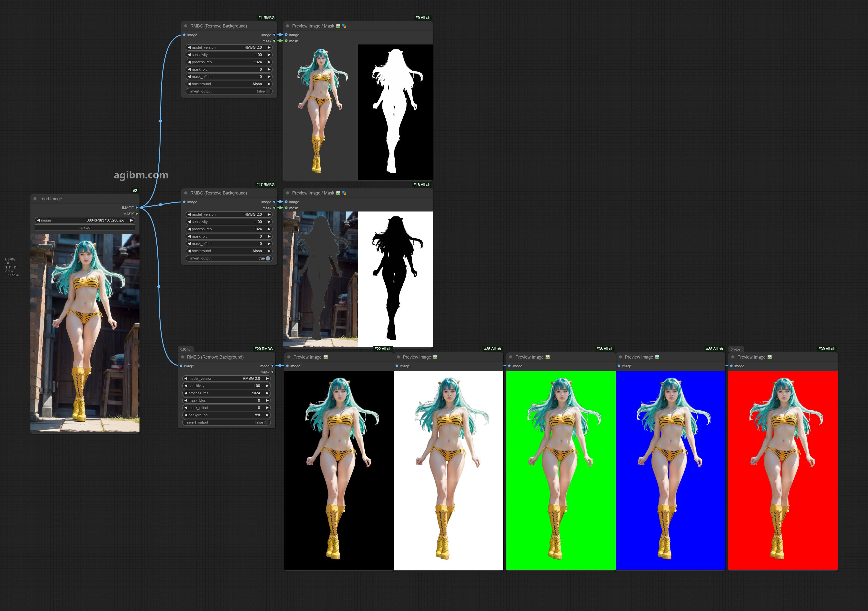
Task: Increase sensitivity with right arrow in #1 RMBG
Action: coord(269,55)
